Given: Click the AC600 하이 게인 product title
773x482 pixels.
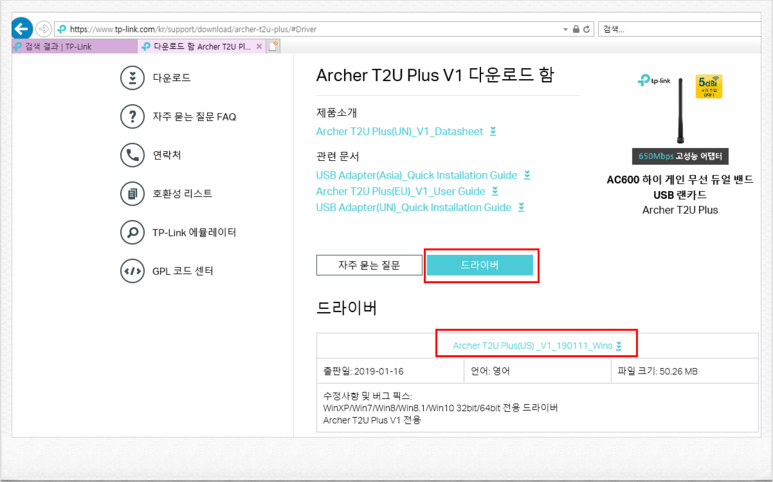Looking at the screenshot, I should click(680, 187).
